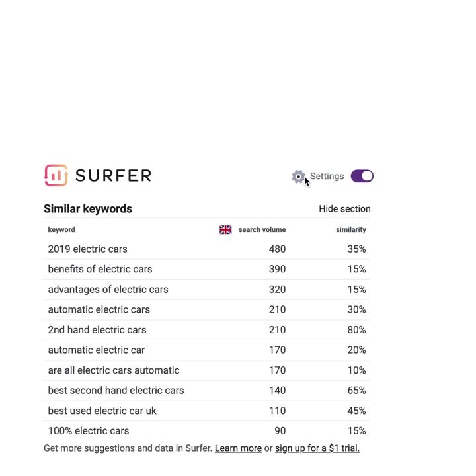Image resolution: width=476 pixels, height=476 pixels.
Task: Select 'benefits of electric cars' keyword
Action: click(x=100, y=269)
